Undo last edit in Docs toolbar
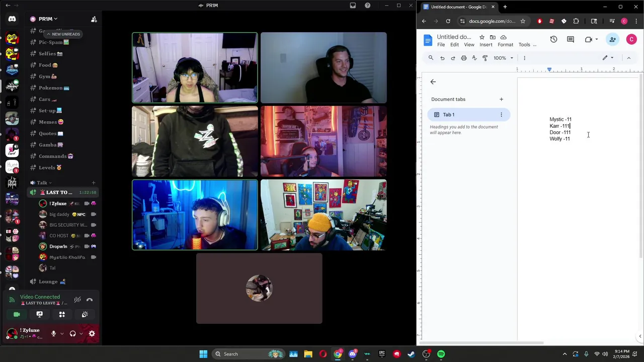This screenshot has width=644, height=362. point(442,58)
